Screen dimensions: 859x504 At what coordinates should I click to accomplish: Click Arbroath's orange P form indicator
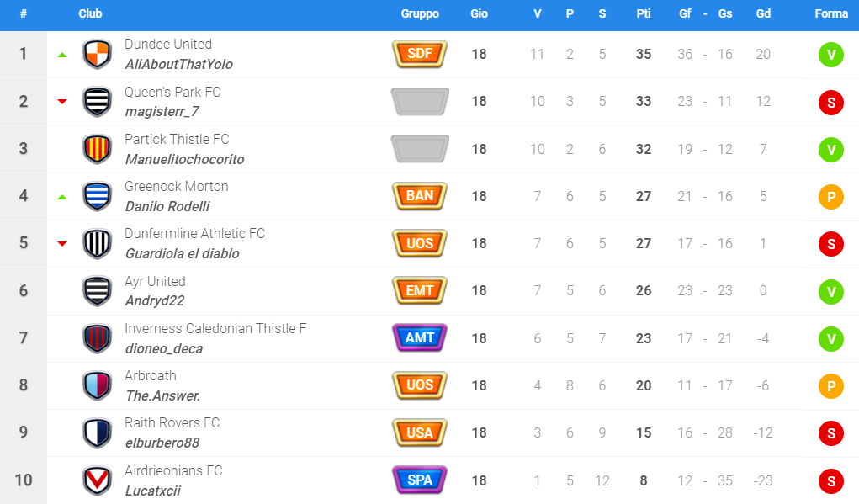[x=831, y=385]
